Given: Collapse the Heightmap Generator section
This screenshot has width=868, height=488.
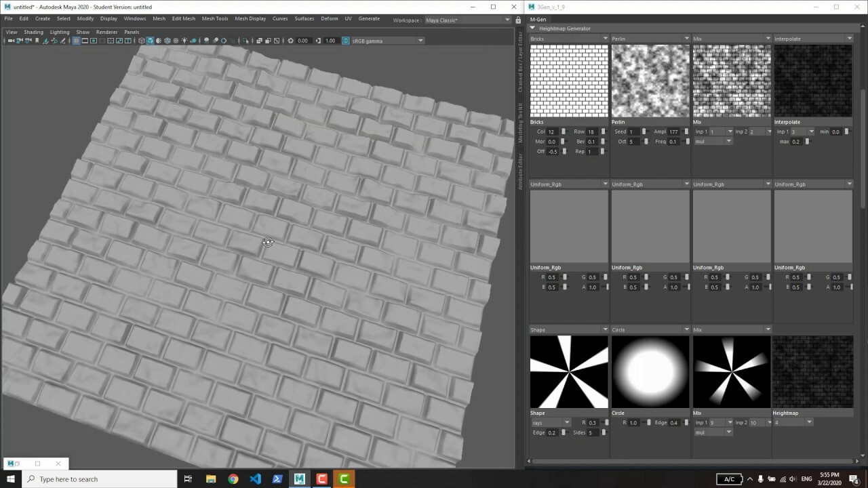Looking at the screenshot, I should 533,28.
